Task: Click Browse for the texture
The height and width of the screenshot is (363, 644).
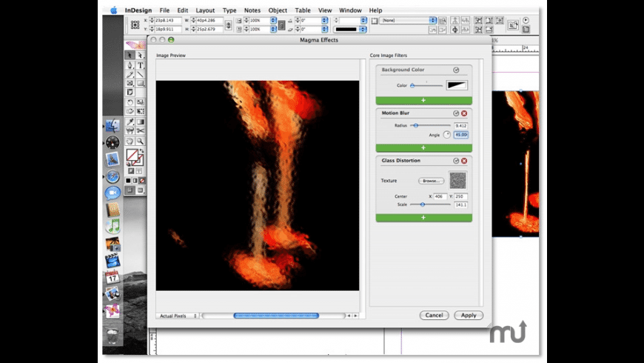Action: pyautogui.click(x=430, y=181)
